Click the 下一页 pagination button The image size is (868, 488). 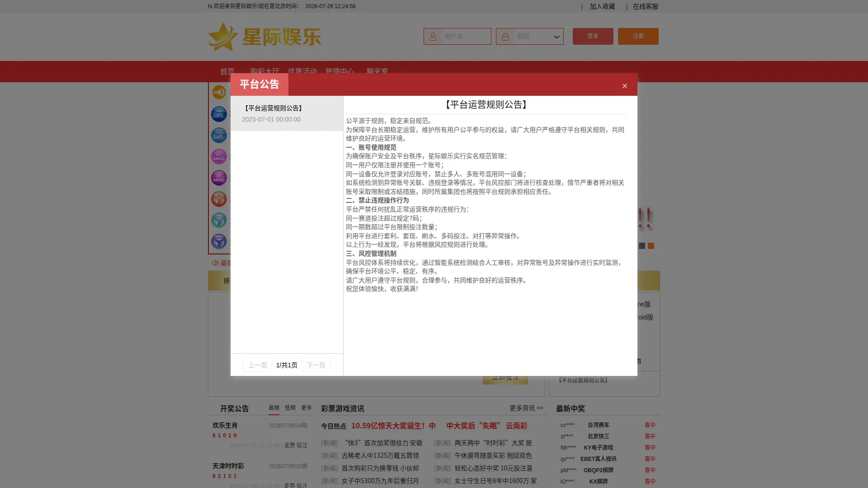[x=316, y=365]
